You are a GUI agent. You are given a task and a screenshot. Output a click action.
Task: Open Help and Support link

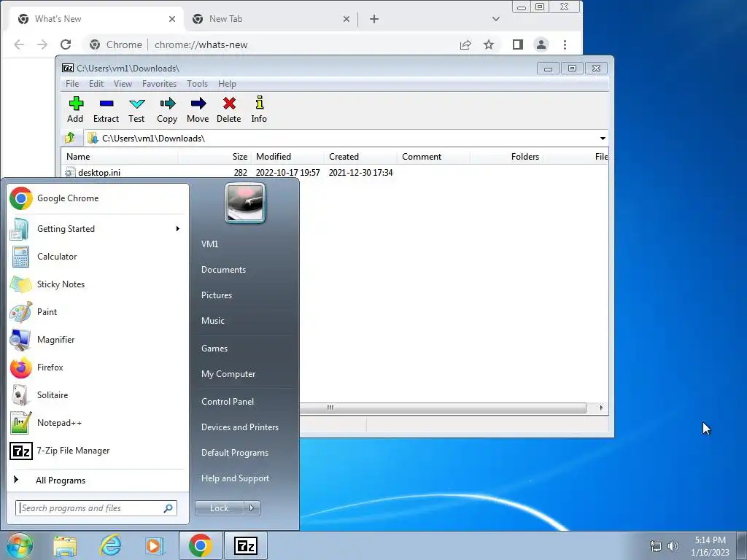coord(236,478)
